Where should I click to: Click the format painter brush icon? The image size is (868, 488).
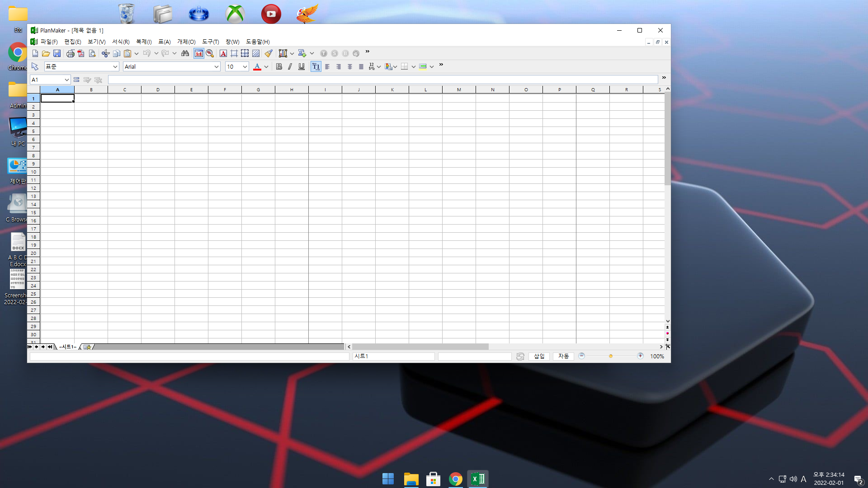(269, 53)
